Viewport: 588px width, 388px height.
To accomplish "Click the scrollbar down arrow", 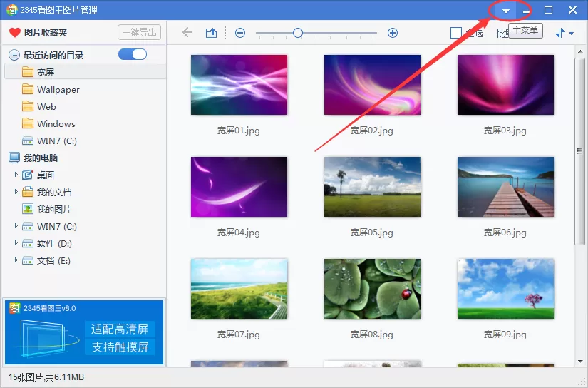I will [580, 362].
